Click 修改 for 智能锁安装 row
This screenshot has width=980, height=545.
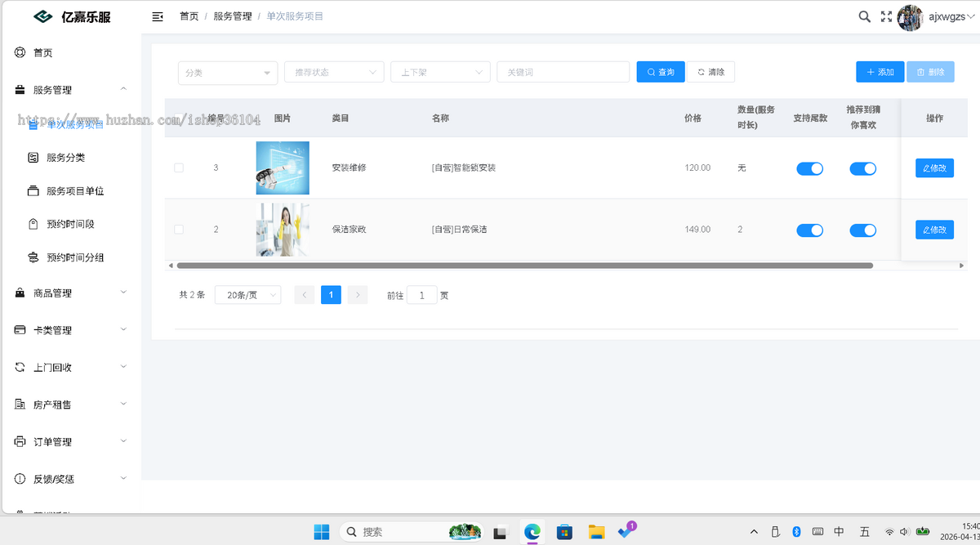[x=934, y=168]
